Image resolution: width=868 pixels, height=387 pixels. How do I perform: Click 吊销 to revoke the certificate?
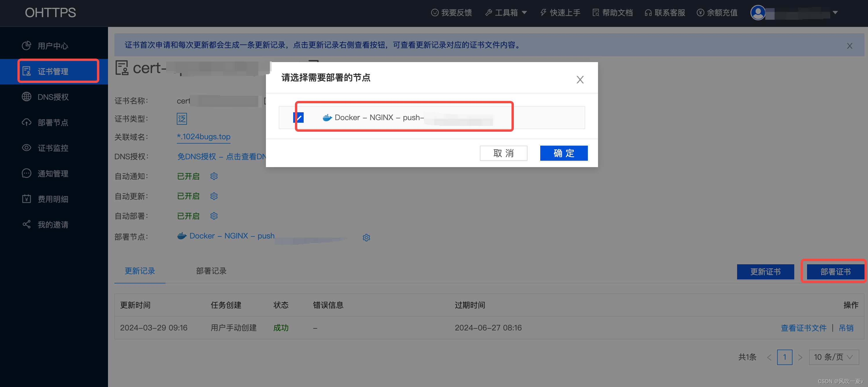click(x=846, y=328)
